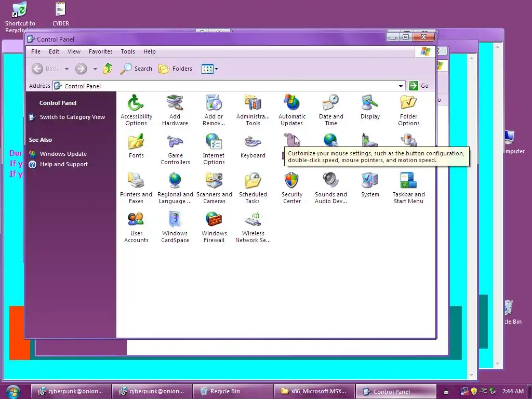This screenshot has width=532, height=399.
Task: Expand the Address bar dropdown
Action: pyautogui.click(x=401, y=86)
